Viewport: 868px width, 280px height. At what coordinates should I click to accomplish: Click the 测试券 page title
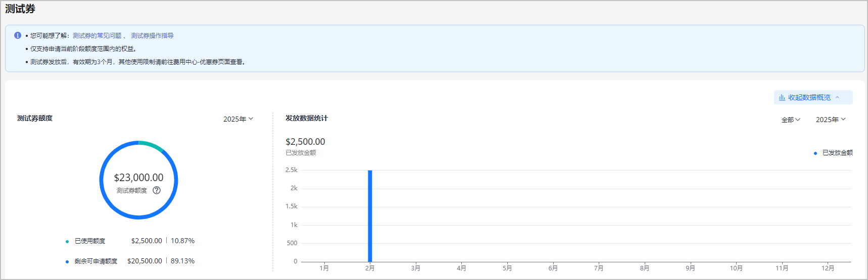point(20,9)
